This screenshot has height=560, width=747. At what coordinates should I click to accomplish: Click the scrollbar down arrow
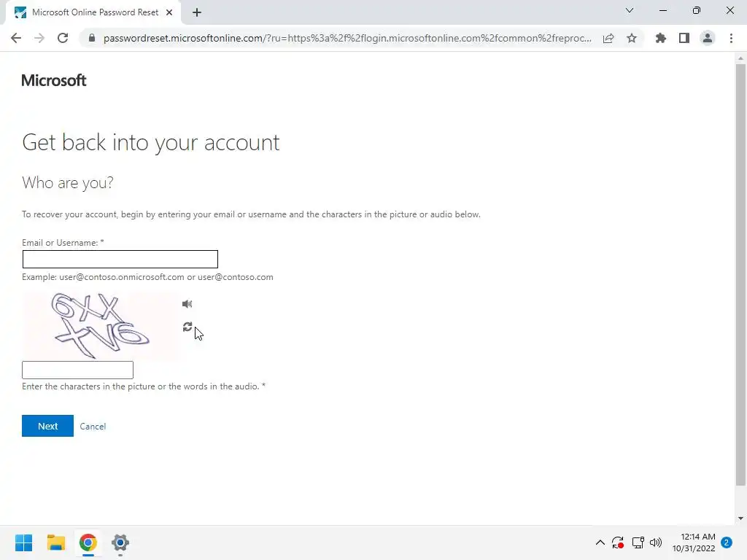click(740, 518)
